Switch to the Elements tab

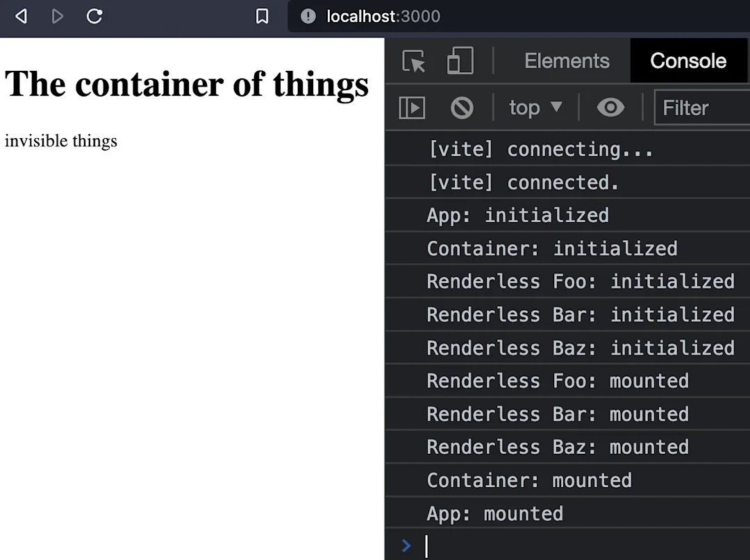point(567,61)
